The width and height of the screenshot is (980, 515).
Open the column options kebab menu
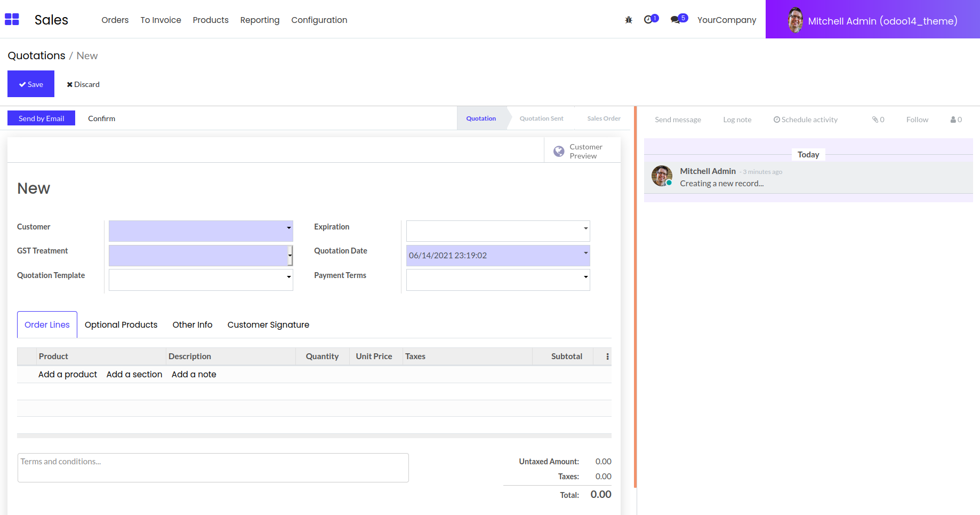(607, 356)
